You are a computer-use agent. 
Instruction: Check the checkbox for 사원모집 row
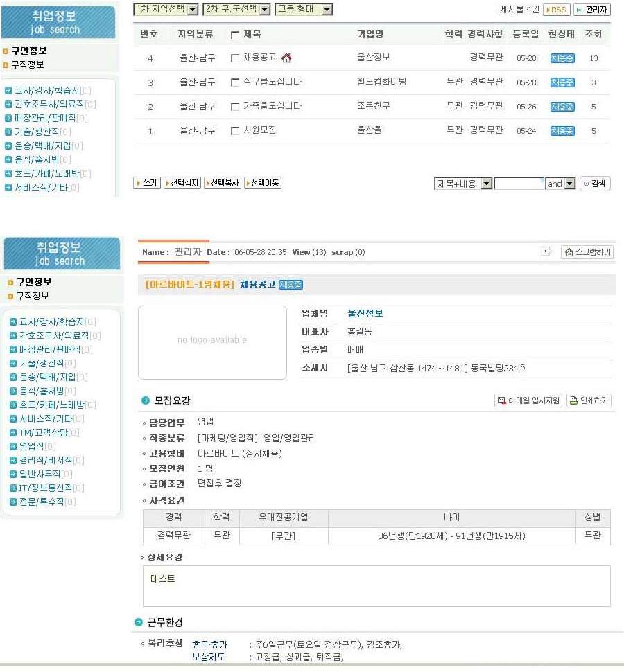[x=234, y=131]
